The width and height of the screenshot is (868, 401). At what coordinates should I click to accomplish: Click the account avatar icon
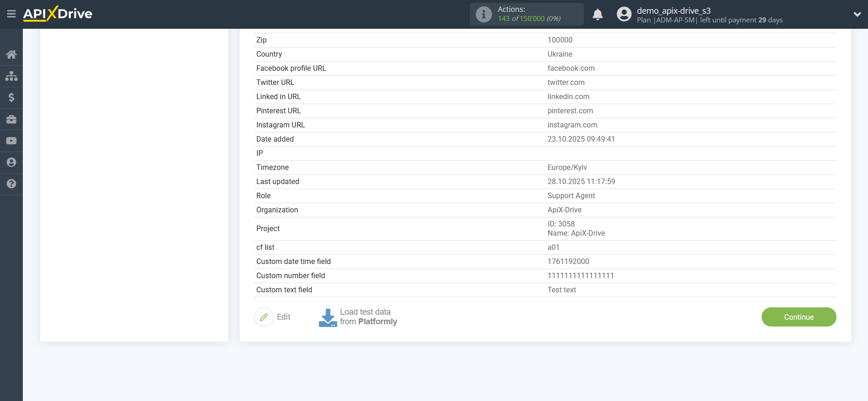(624, 14)
